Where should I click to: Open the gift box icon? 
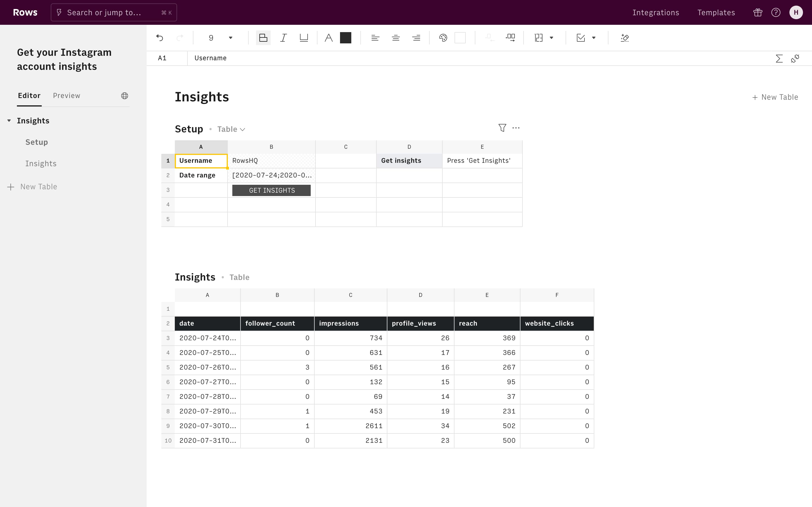click(758, 12)
